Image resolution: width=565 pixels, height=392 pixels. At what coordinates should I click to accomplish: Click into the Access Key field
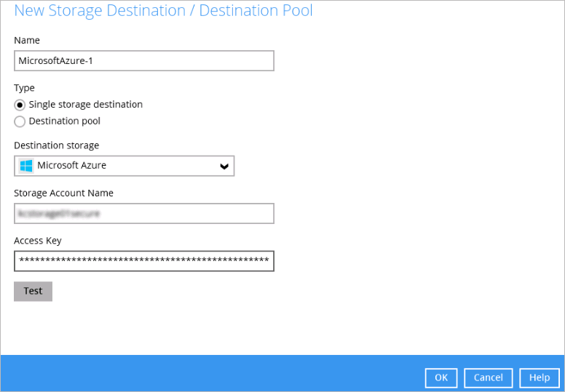pos(143,261)
